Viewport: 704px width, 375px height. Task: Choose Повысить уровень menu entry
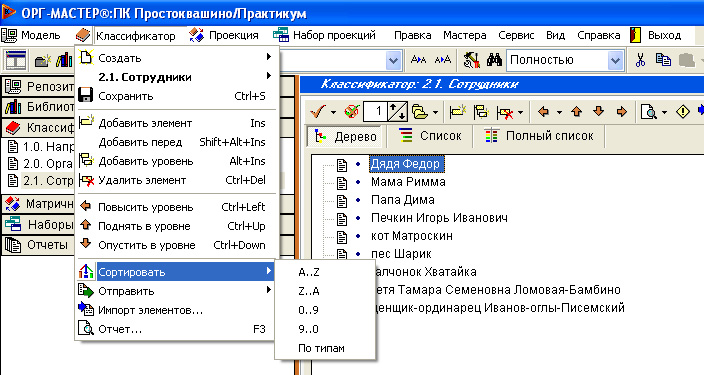click(x=176, y=207)
